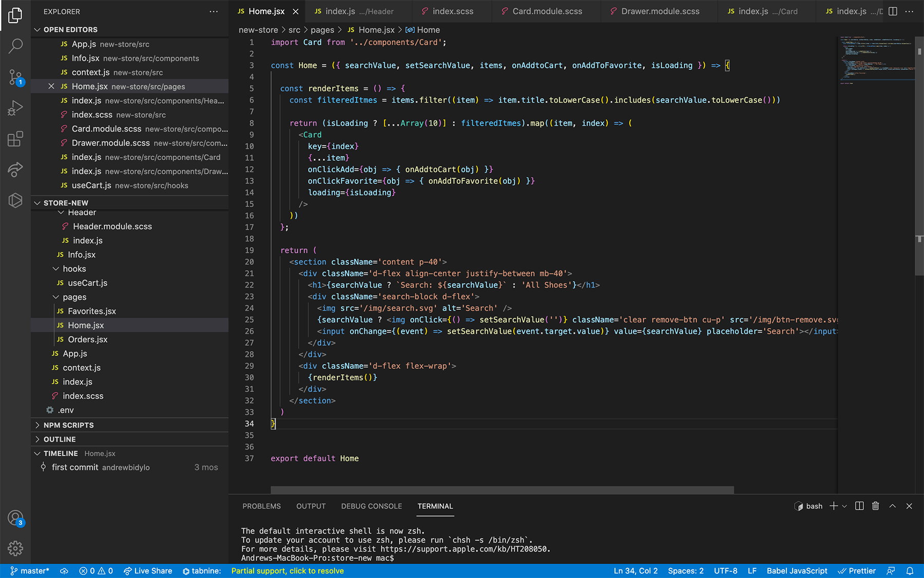
Task: Open the Extensions view
Action: coord(15,139)
